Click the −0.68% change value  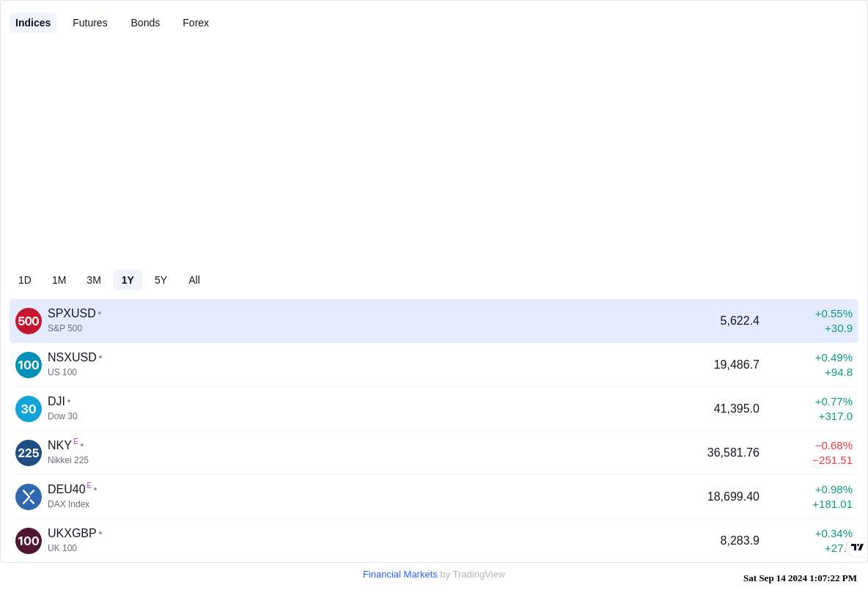pyautogui.click(x=834, y=446)
